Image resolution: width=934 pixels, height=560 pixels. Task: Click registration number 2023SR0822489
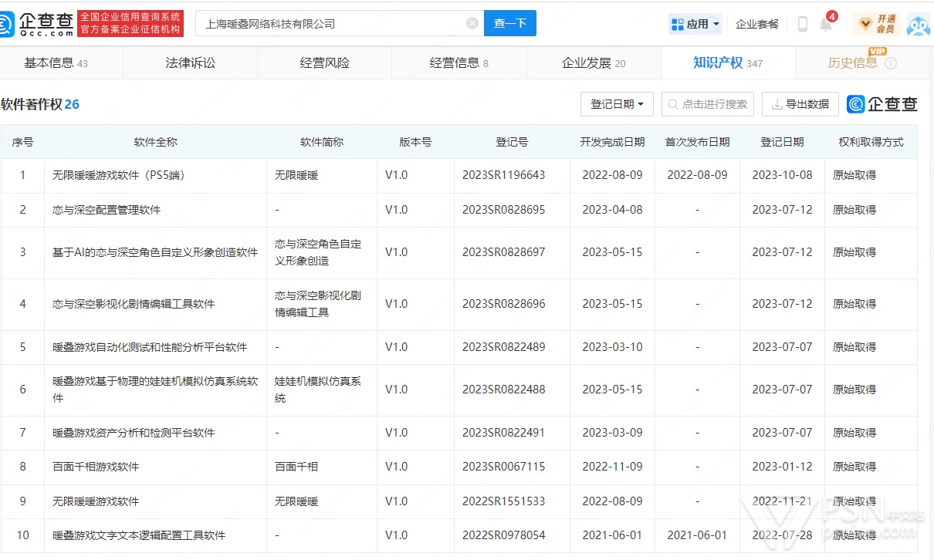coord(504,347)
